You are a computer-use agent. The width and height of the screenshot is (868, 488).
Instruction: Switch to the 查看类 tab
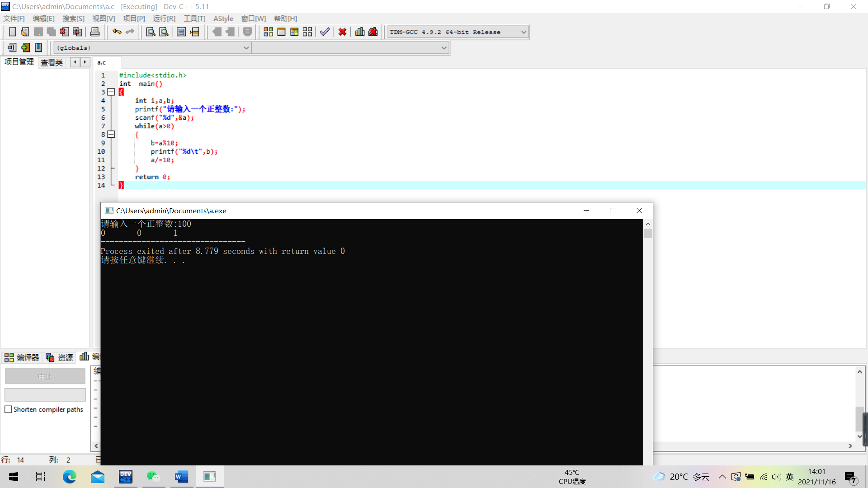52,63
